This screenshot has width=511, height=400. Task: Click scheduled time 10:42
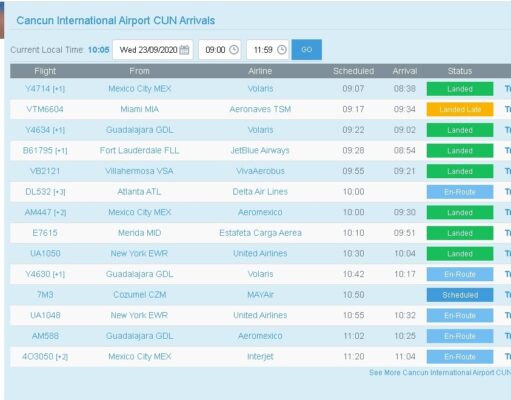point(353,274)
